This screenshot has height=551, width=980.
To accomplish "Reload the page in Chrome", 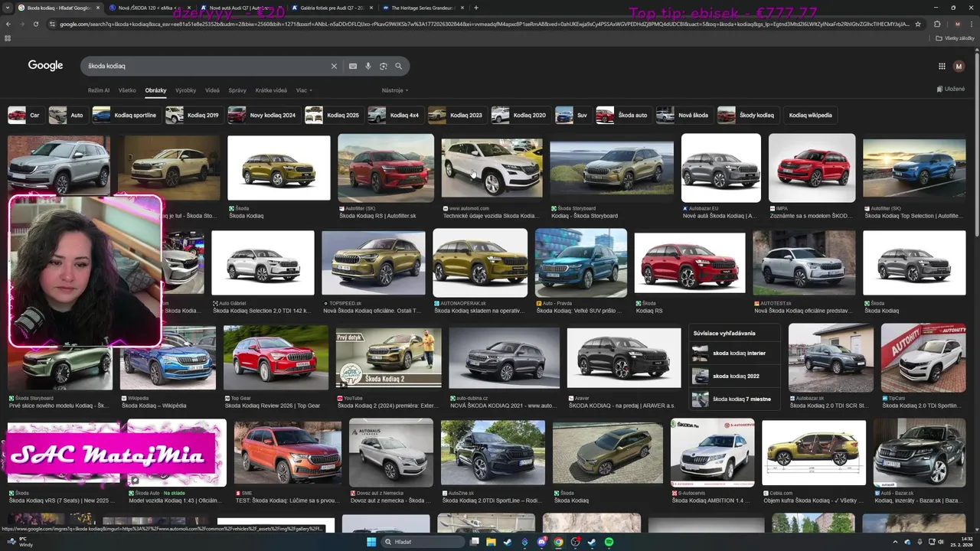I will tap(36, 24).
